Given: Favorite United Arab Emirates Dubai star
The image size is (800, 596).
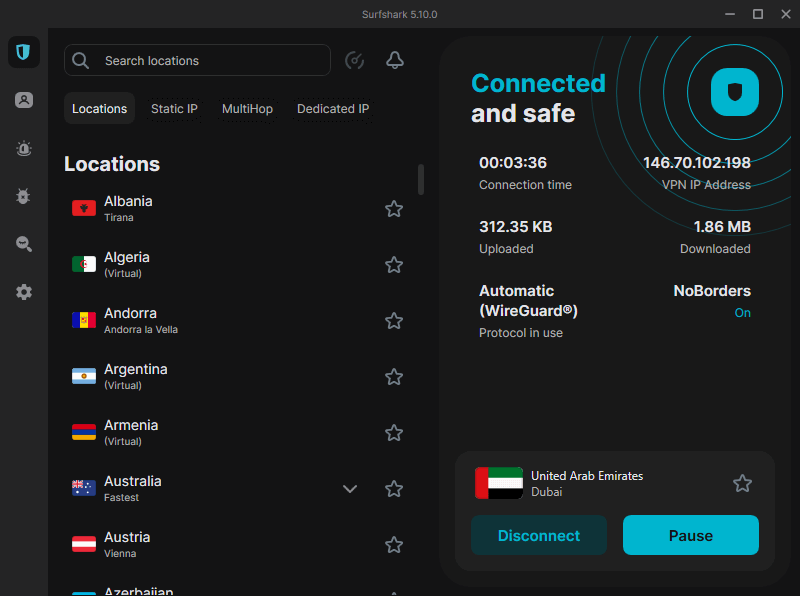Looking at the screenshot, I should (742, 483).
